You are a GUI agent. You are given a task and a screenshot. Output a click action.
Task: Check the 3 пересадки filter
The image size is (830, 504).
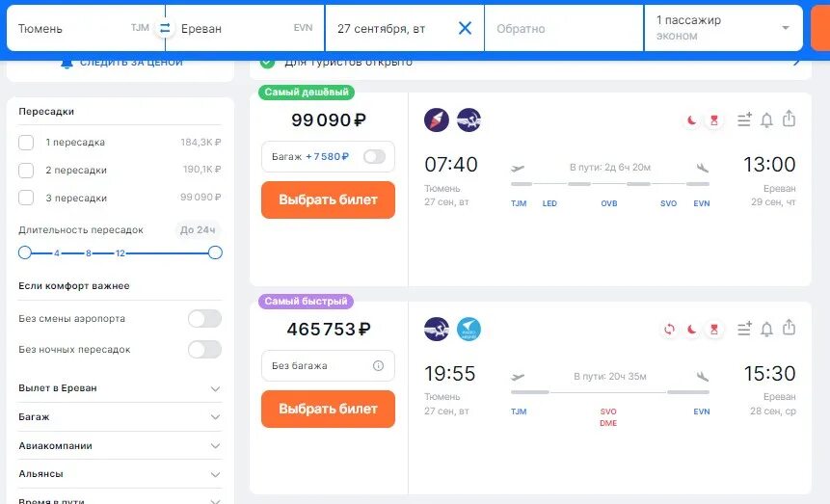[26, 198]
